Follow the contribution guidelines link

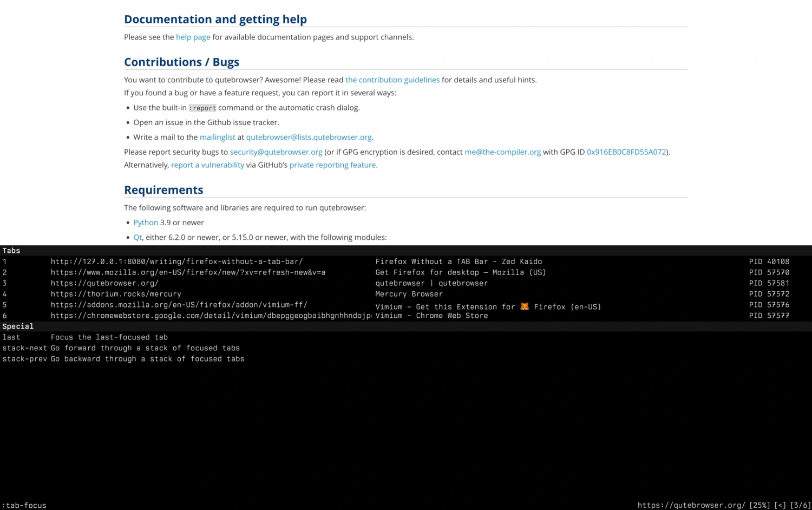click(x=392, y=80)
